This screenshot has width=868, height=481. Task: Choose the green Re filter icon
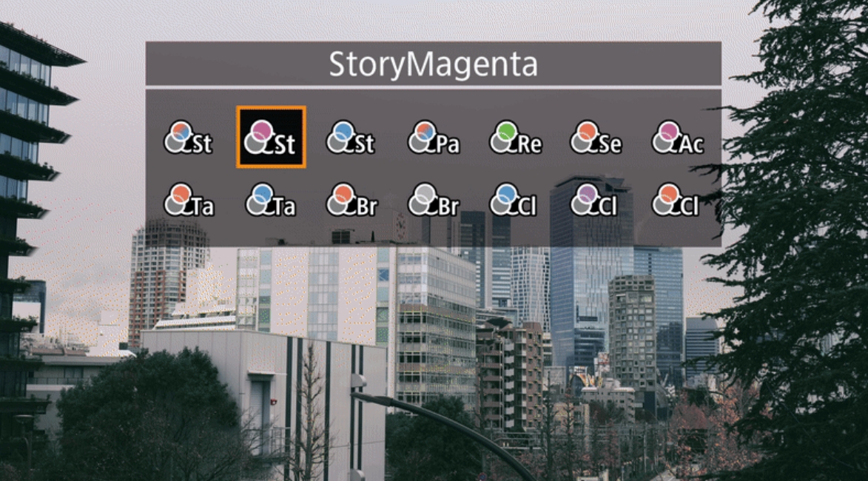(515, 138)
